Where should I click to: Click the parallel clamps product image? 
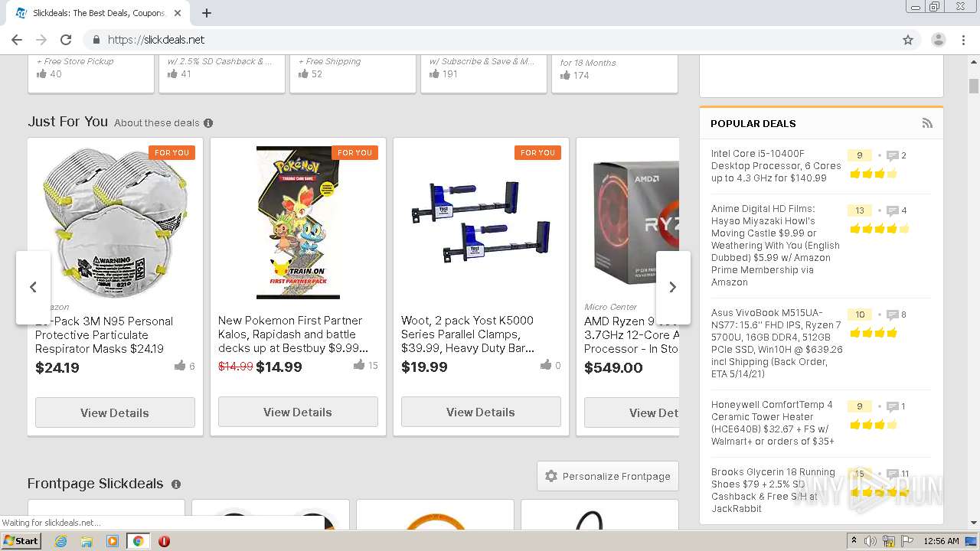[481, 223]
